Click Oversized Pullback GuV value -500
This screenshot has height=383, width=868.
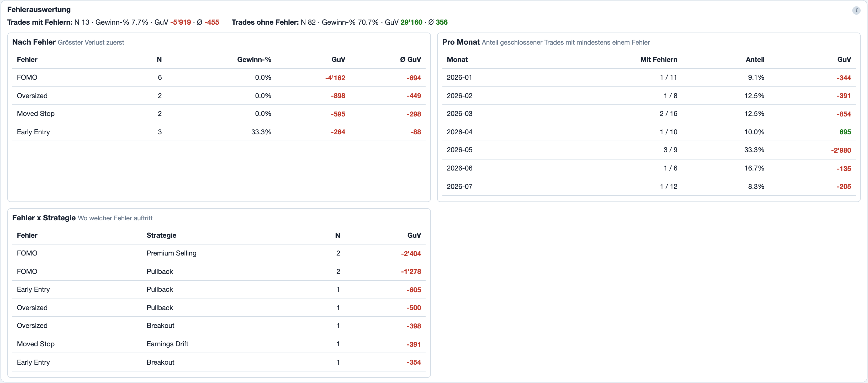414,307
